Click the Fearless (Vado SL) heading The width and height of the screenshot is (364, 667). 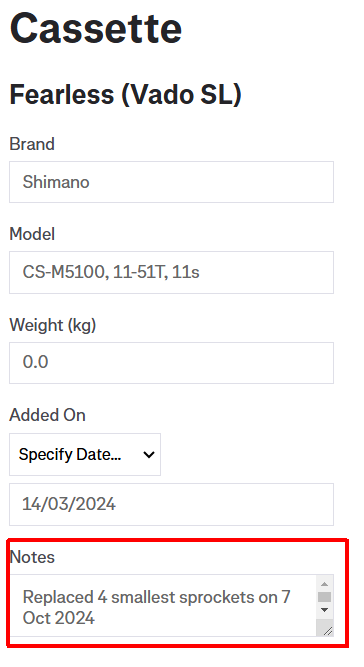pos(125,94)
